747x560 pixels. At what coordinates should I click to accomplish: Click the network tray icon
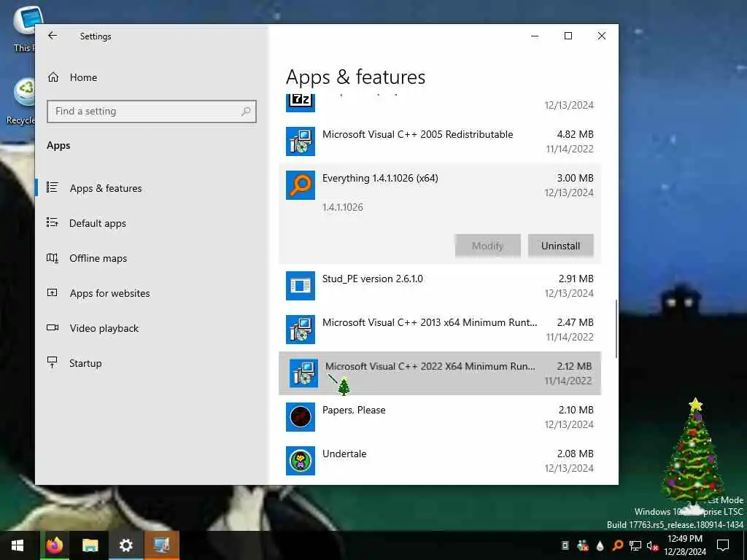pos(635,545)
